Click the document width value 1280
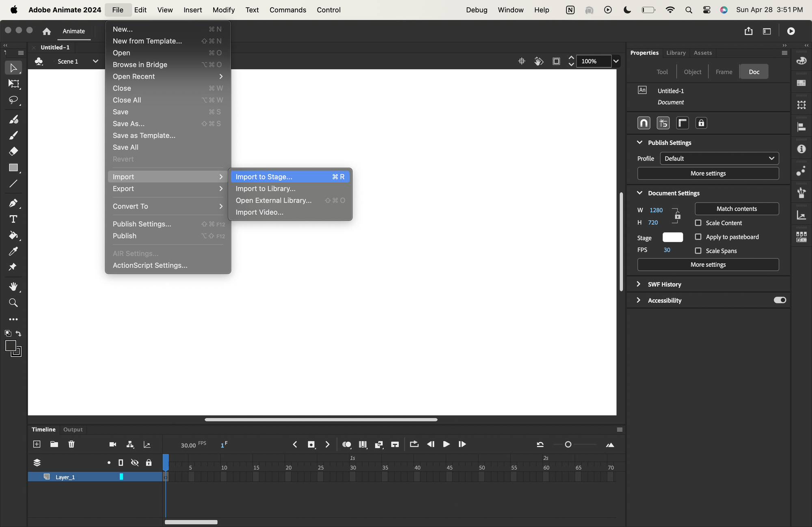The image size is (812, 527). [x=656, y=210]
